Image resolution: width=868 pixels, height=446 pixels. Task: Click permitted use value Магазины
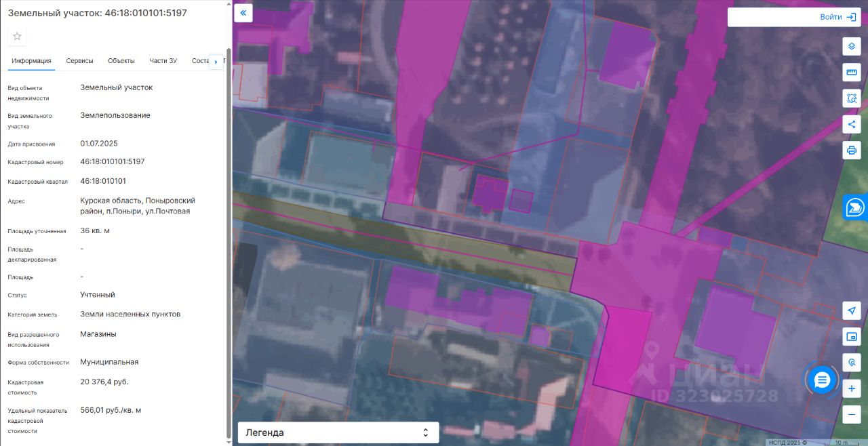(x=98, y=334)
